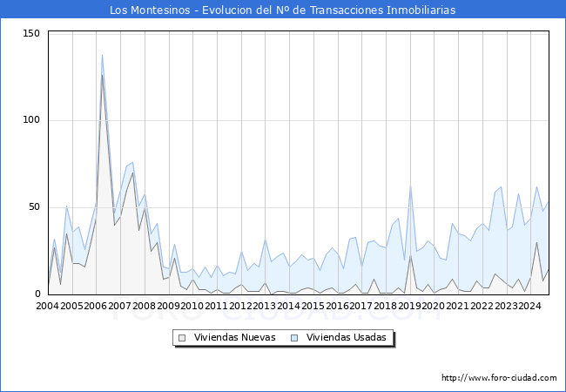Image resolution: width=566 pixels, height=392 pixels.
Task: Click the 2015 x-axis label
Action: [313, 306]
